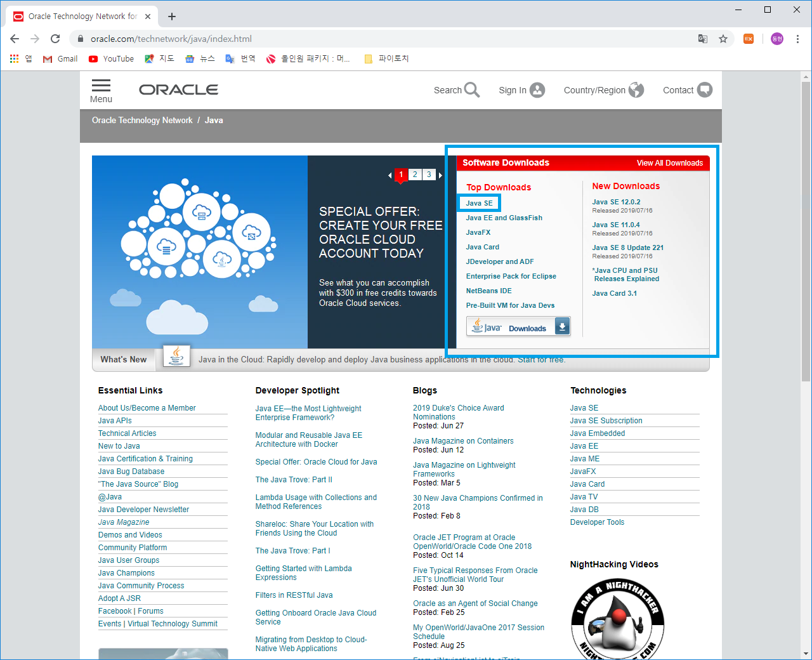Open Java SE under Top Downloads
This screenshot has height=660, width=812.
coord(479,203)
